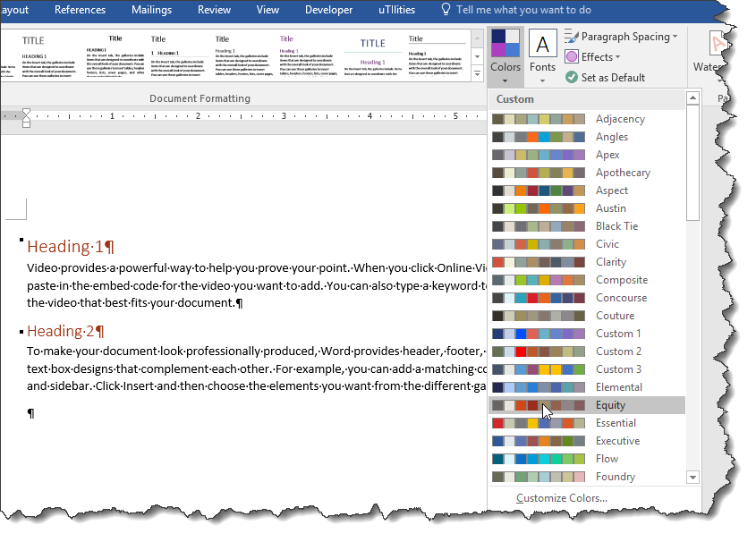
Task: Select the Angles color theme
Action: pyautogui.click(x=587, y=137)
